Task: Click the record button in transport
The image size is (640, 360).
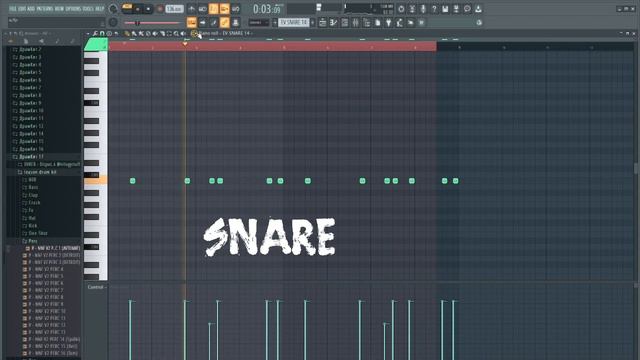Action: 160,9
